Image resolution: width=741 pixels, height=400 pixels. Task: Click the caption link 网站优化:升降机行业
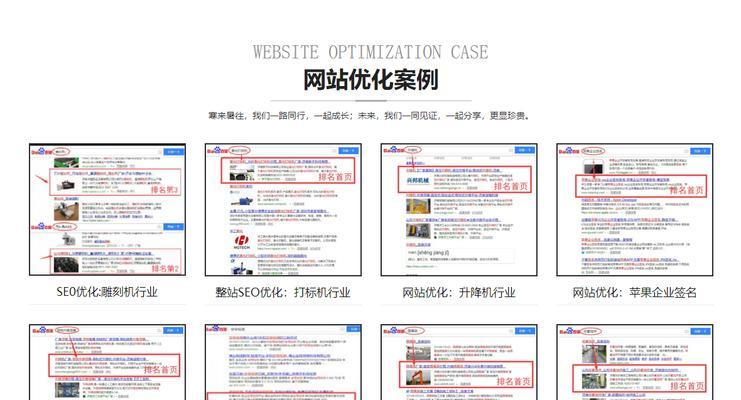click(x=459, y=292)
